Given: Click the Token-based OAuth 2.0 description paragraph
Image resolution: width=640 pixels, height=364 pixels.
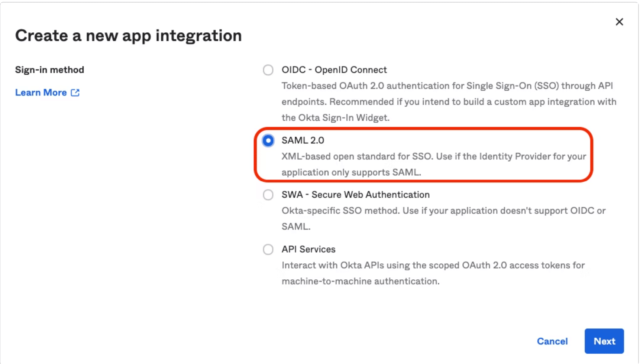Looking at the screenshot, I should point(449,102).
